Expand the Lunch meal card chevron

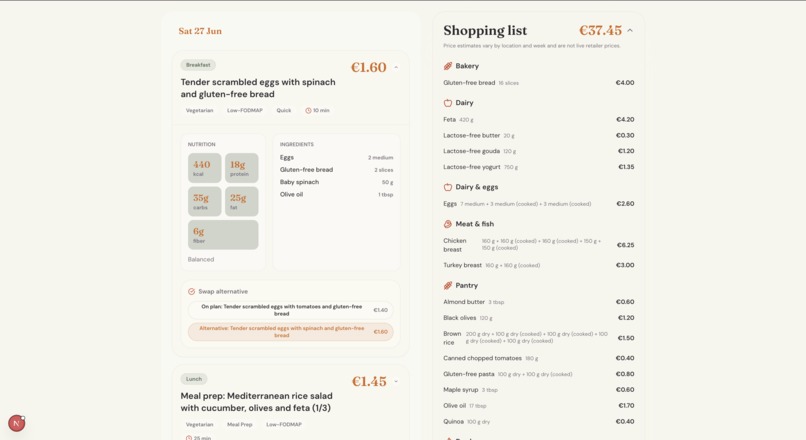[396, 381]
